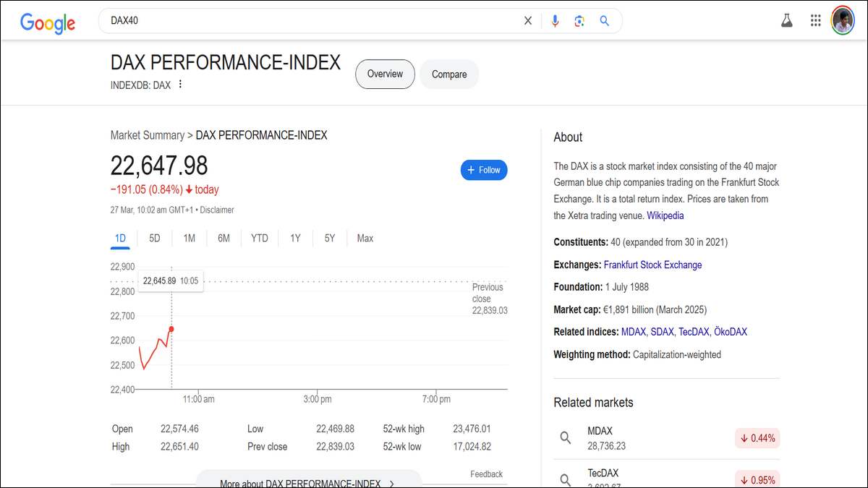
Task: Clear the search box with X icon
Action: pyautogui.click(x=528, y=21)
